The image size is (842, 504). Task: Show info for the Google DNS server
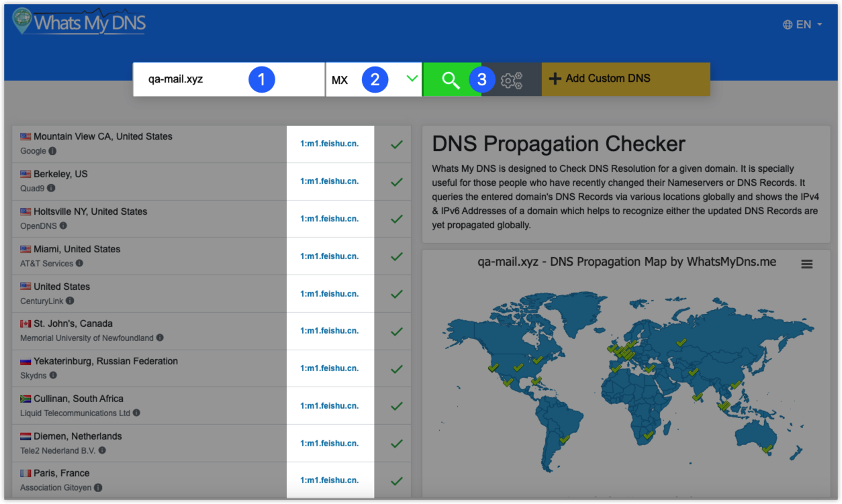[x=52, y=151]
